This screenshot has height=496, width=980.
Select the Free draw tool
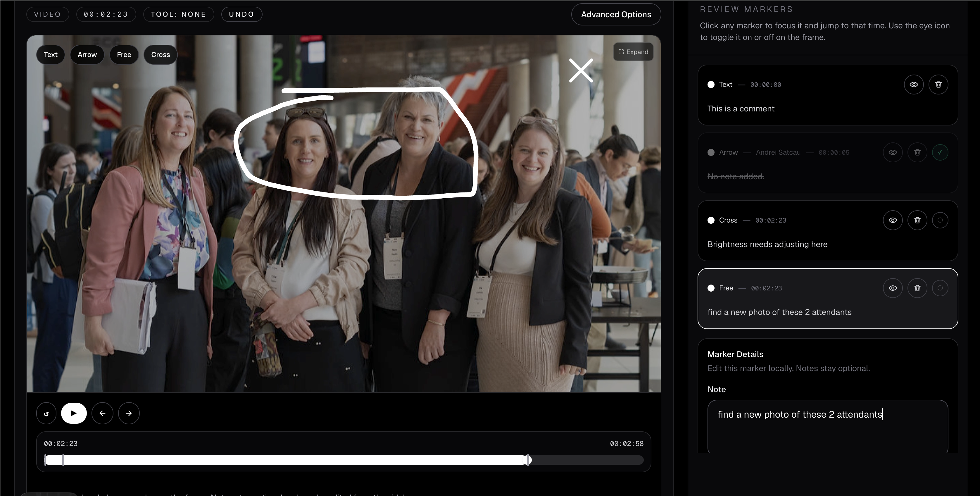click(x=124, y=54)
